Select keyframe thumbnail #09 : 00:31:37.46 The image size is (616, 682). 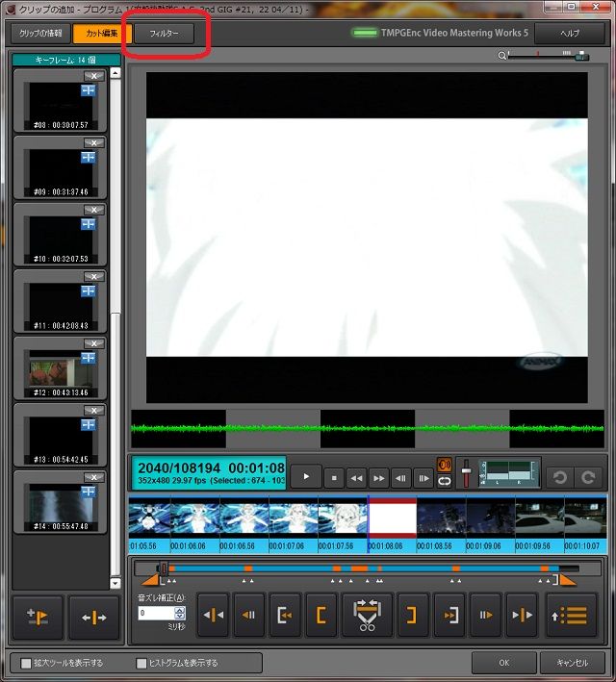pyautogui.click(x=60, y=168)
